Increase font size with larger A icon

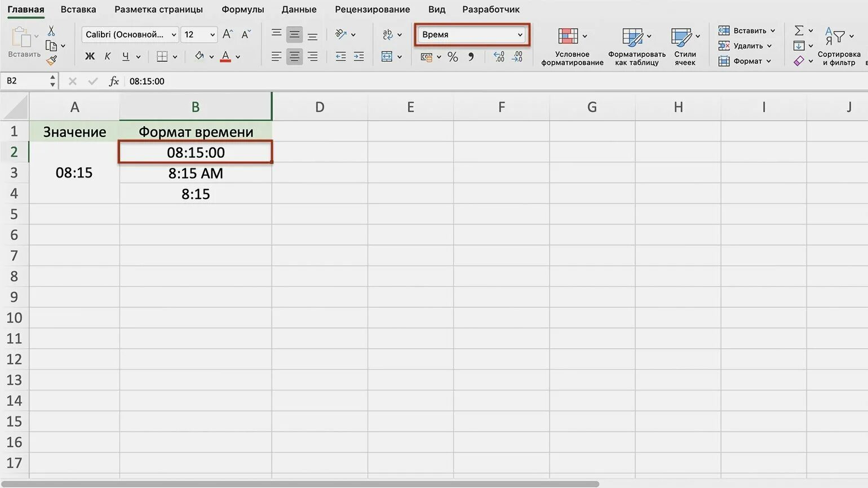pos(227,34)
